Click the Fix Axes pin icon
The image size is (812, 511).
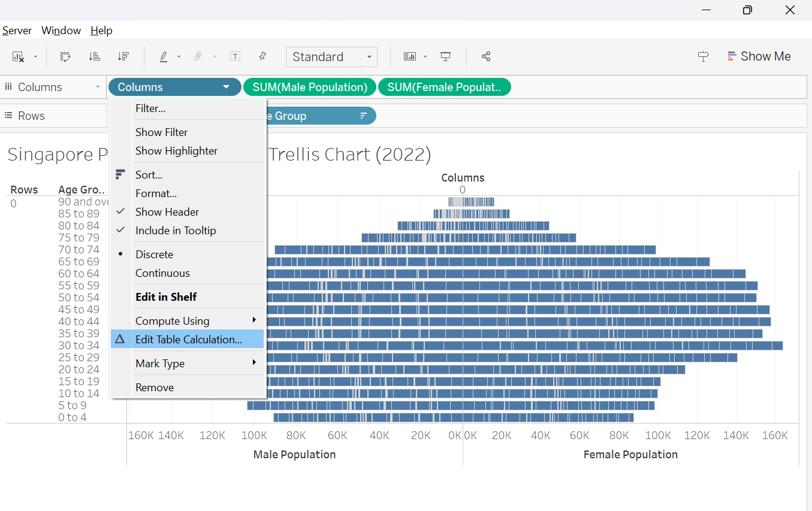pyautogui.click(x=262, y=56)
